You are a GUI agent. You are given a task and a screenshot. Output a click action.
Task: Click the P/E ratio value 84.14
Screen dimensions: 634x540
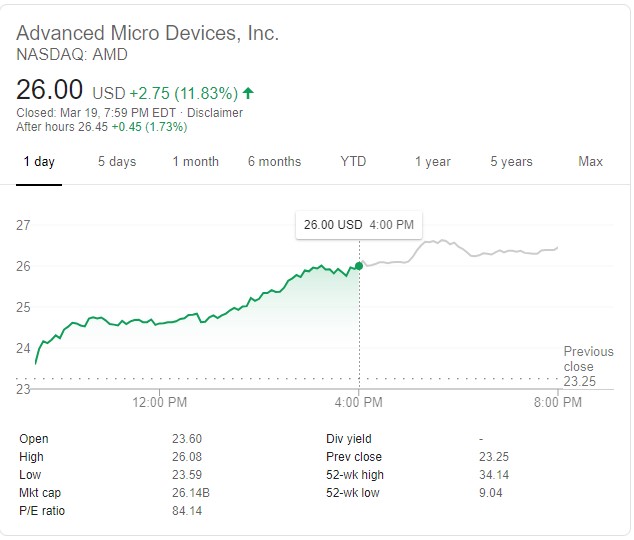click(x=187, y=511)
